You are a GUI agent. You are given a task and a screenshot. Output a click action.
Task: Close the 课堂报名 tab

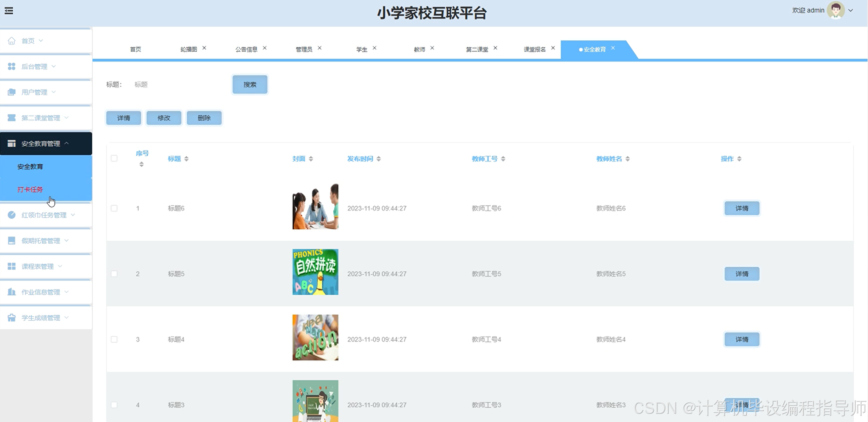click(553, 48)
